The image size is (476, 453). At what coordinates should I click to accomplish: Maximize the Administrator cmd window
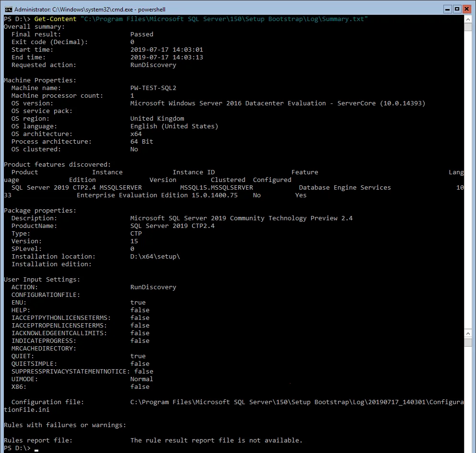(457, 9)
